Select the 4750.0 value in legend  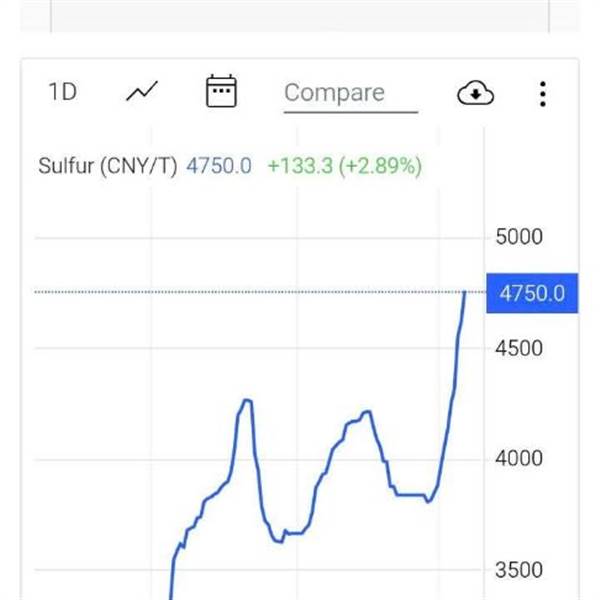point(219,166)
